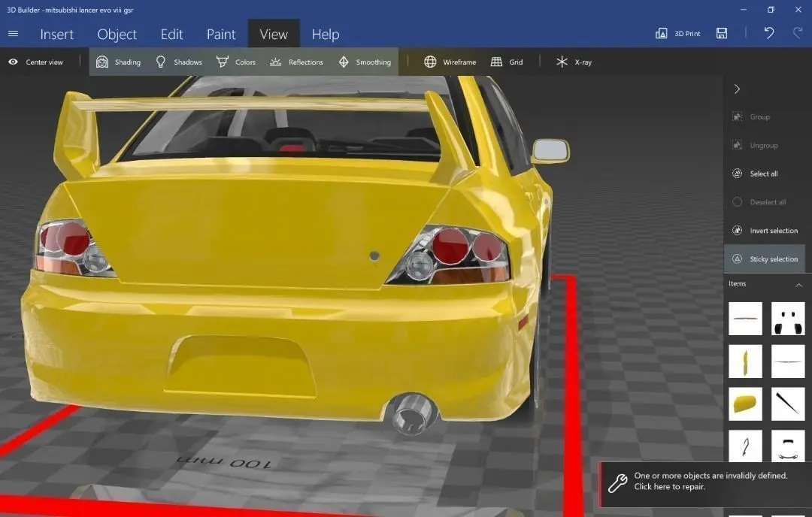Click the car's exhaust pipe in viewport
812x517 pixels.
click(x=412, y=413)
